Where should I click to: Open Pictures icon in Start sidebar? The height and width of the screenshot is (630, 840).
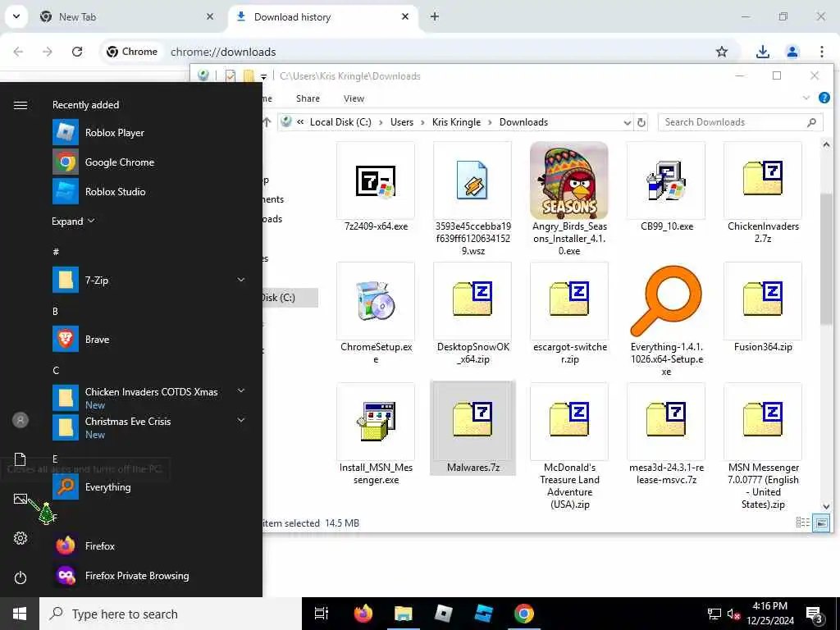pyautogui.click(x=21, y=499)
